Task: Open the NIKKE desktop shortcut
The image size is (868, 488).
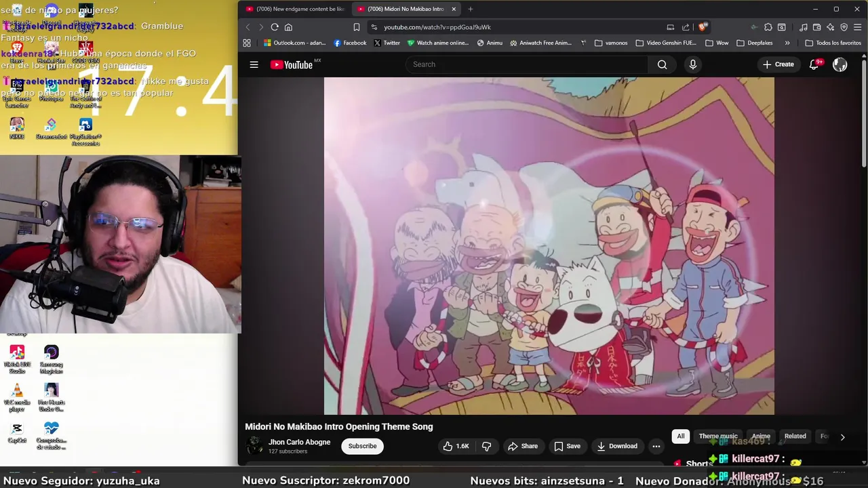Action: (x=17, y=129)
